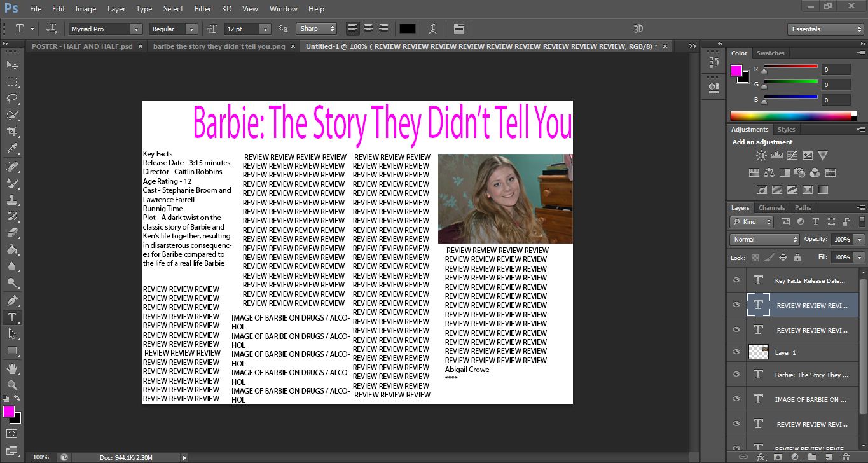Open the Sharp anti-aliasing dropdown

tap(316, 29)
